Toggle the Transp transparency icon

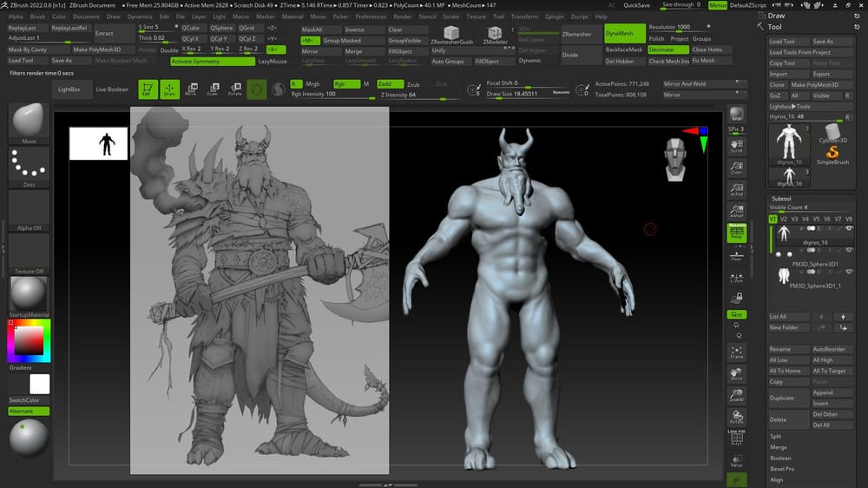point(736,460)
